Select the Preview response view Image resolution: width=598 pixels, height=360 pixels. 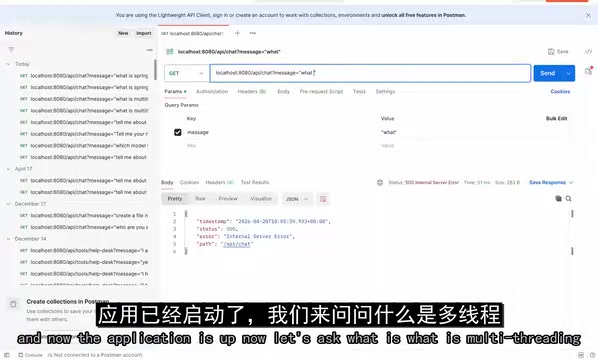228,199
